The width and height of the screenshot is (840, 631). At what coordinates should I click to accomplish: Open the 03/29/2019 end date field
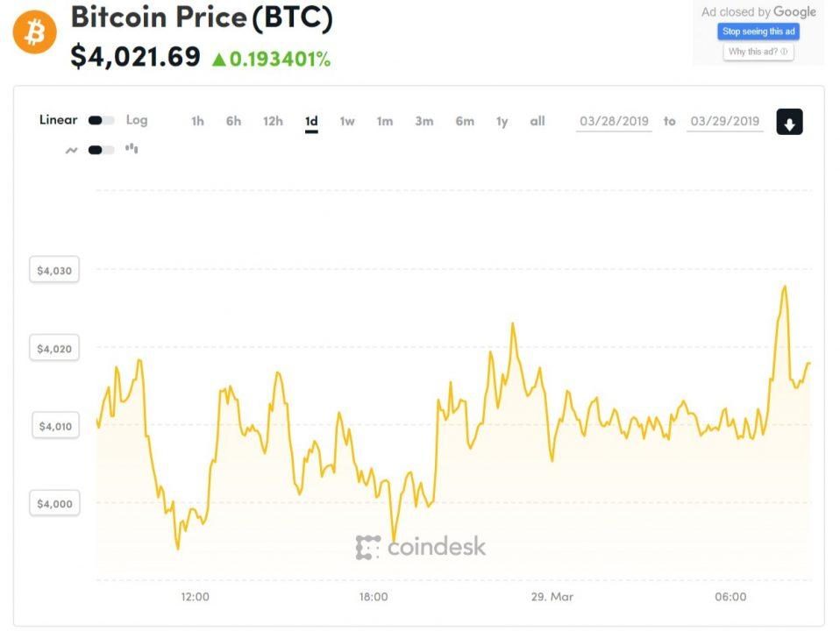(725, 122)
